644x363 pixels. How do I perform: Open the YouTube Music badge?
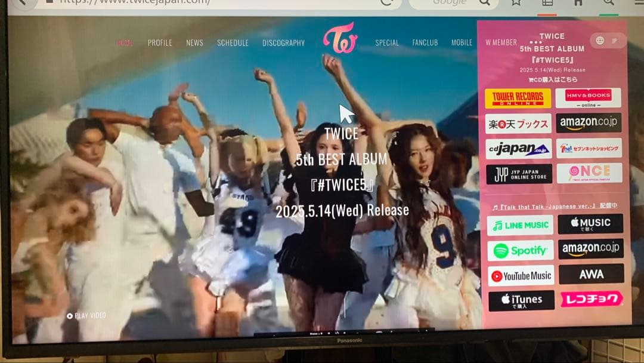pos(521,276)
